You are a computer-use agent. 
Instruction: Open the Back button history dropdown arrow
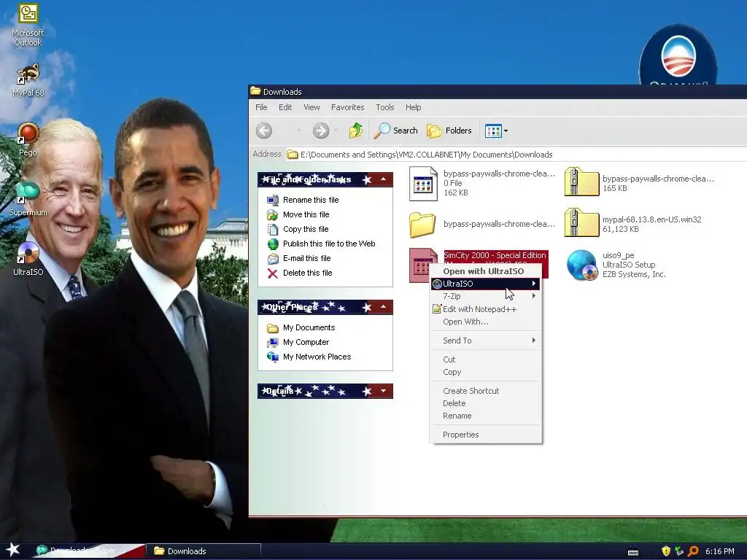[x=299, y=131]
